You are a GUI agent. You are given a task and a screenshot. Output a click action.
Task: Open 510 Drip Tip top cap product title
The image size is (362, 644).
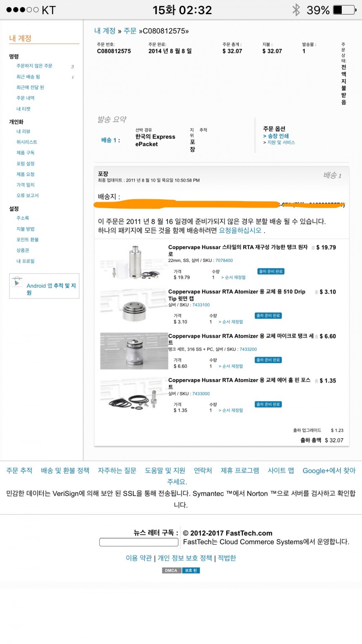[x=237, y=295]
